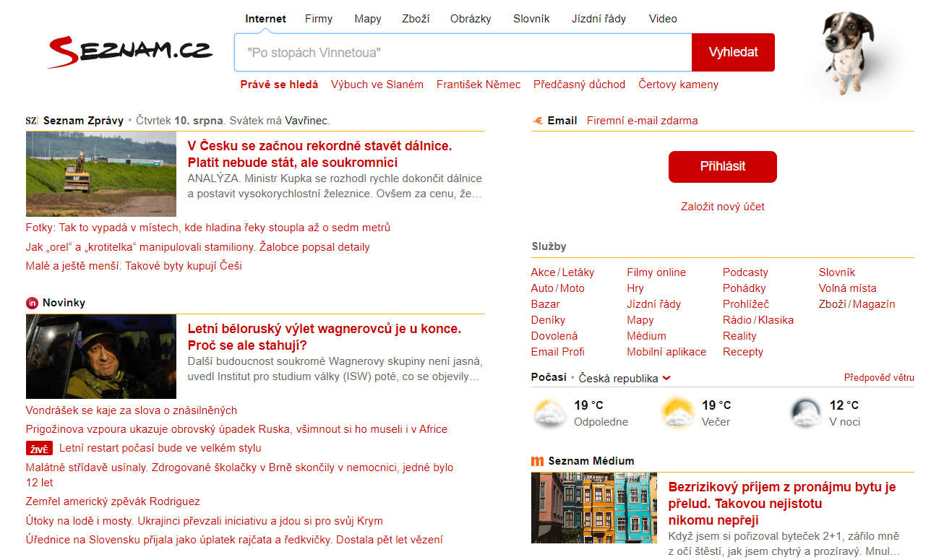Image resolution: width=931 pixels, height=560 pixels.
Task: Click the Seznam Zprávy section title
Action: pyautogui.click(x=83, y=121)
